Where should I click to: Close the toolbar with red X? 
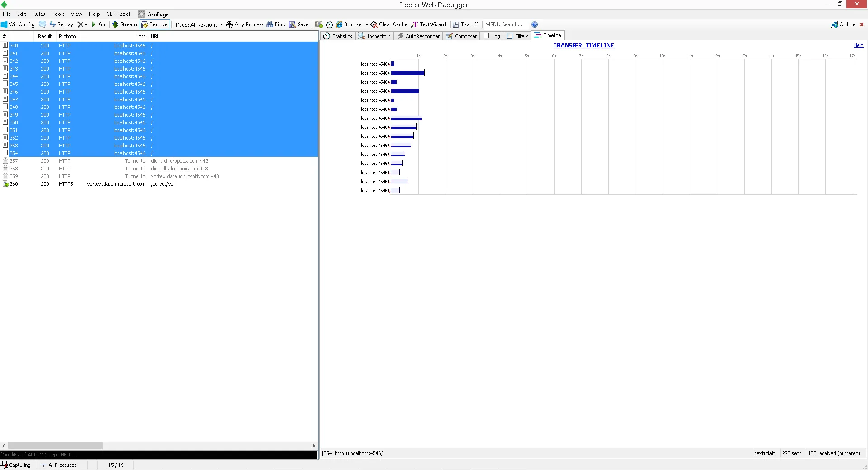coord(862,24)
